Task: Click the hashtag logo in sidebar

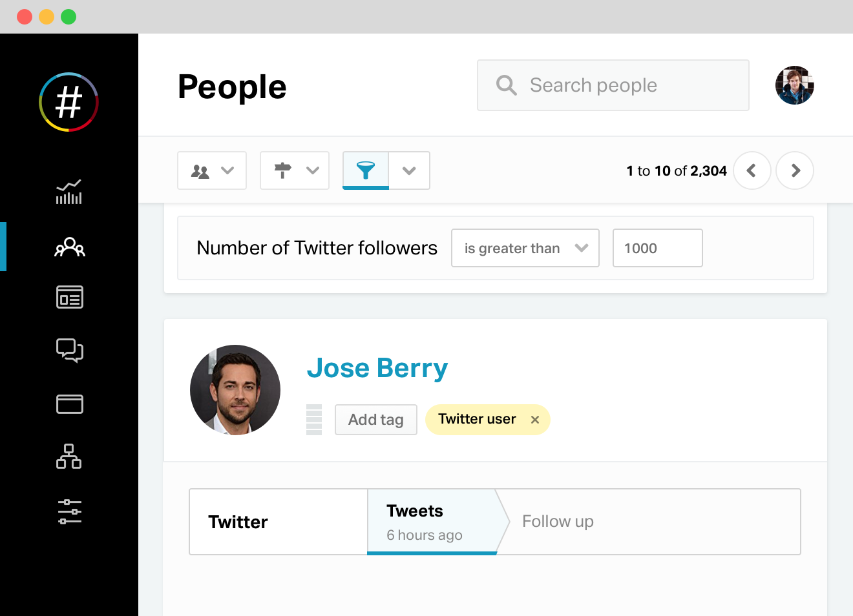Action: (x=68, y=102)
